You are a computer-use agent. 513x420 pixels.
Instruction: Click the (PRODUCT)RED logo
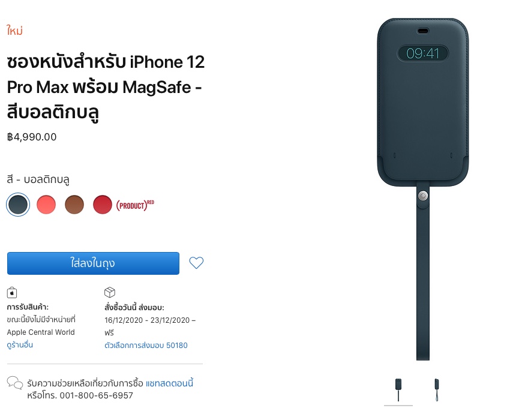[x=135, y=205]
